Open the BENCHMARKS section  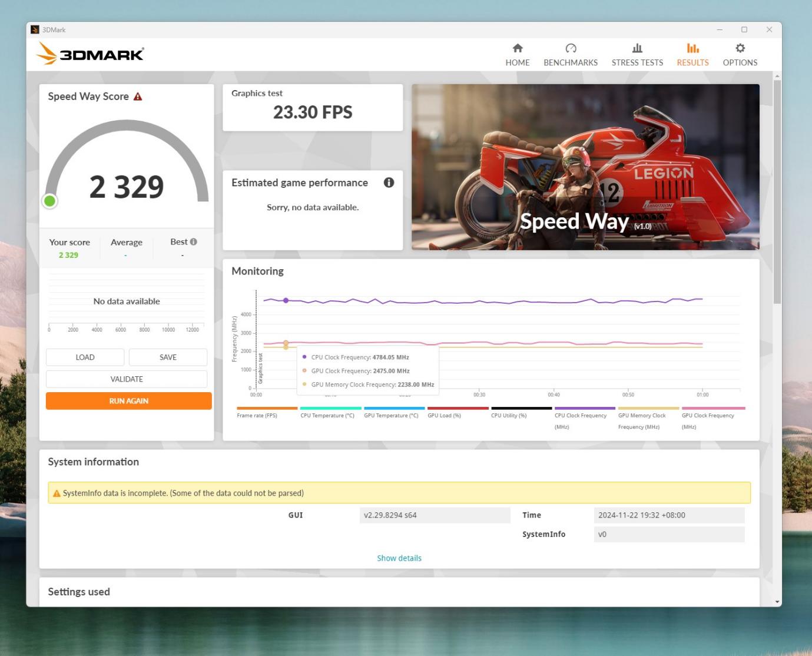tap(570, 55)
